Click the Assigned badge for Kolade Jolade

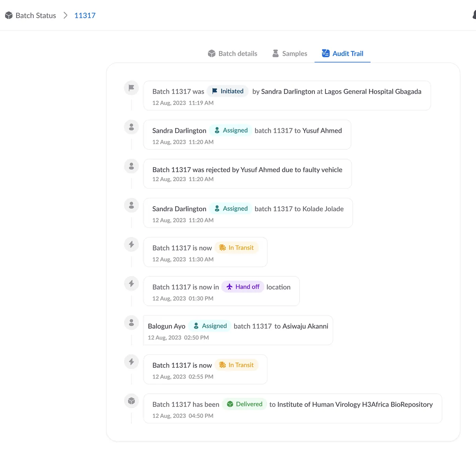[x=231, y=209]
